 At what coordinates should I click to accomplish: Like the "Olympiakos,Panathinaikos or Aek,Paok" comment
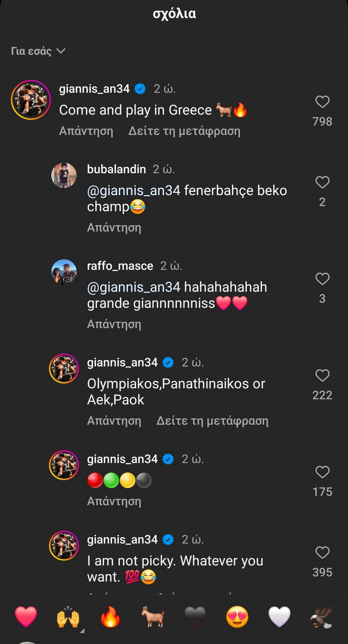pyautogui.click(x=322, y=376)
